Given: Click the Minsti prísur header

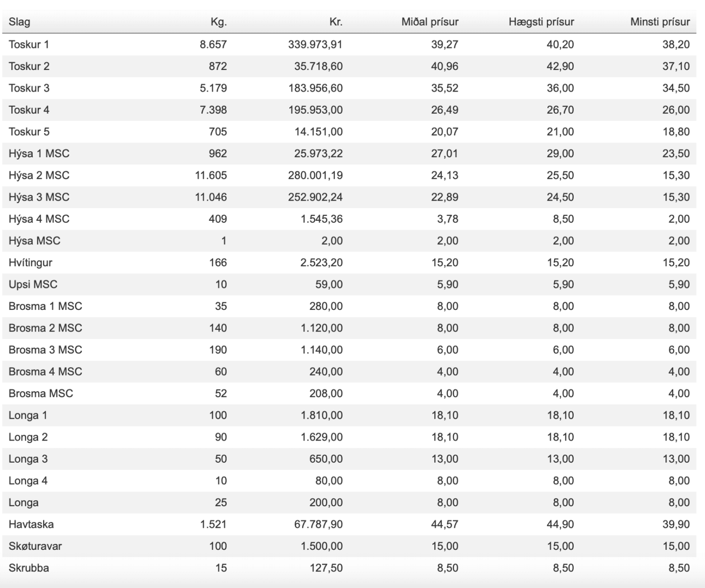Looking at the screenshot, I should (660, 22).
